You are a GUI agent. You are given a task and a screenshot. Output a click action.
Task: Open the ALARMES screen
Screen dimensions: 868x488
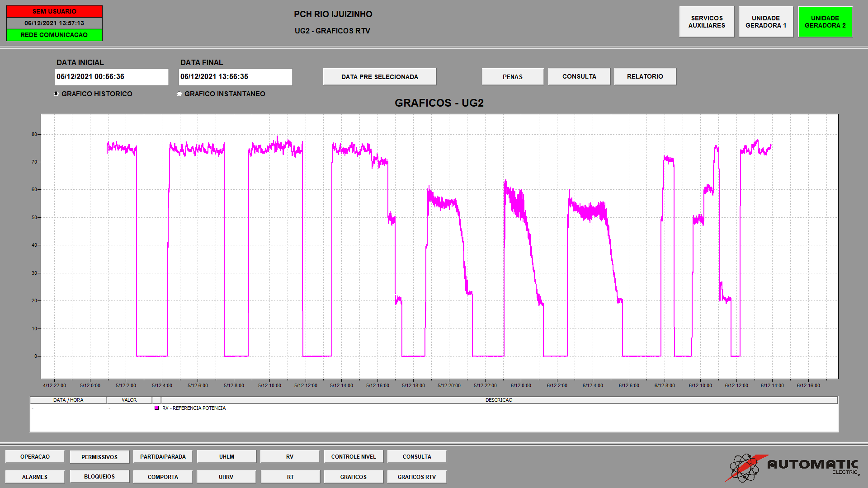tap(35, 477)
